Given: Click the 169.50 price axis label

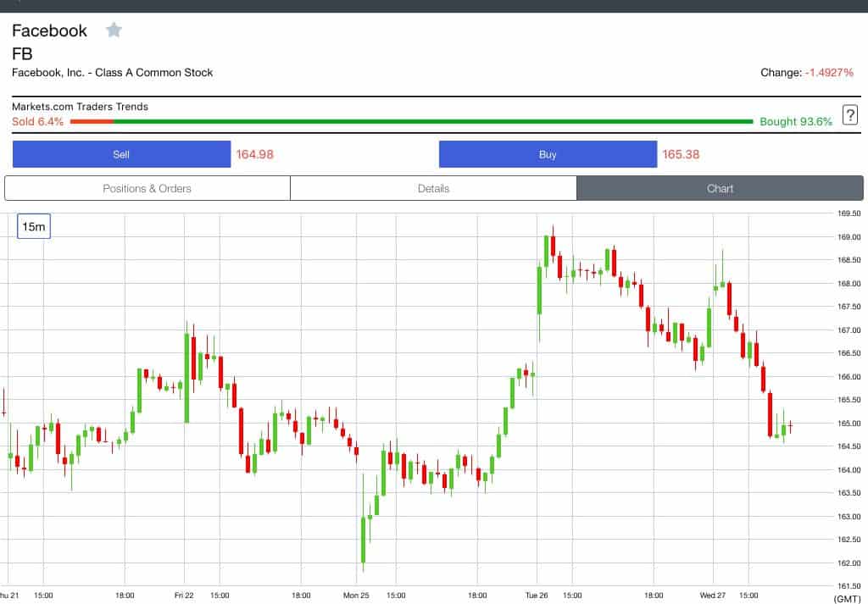Looking at the screenshot, I should coord(849,213).
